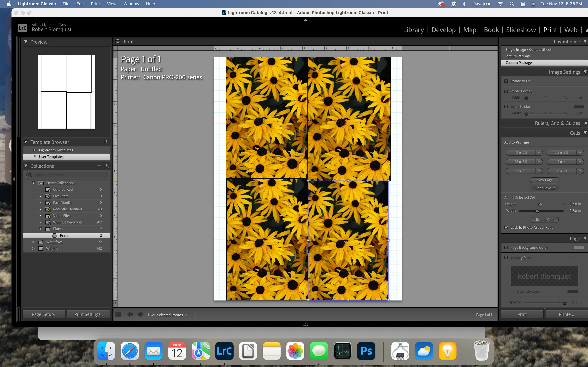
Task: Enable the Rotate to Fit checkbox
Action: pyautogui.click(x=506, y=81)
